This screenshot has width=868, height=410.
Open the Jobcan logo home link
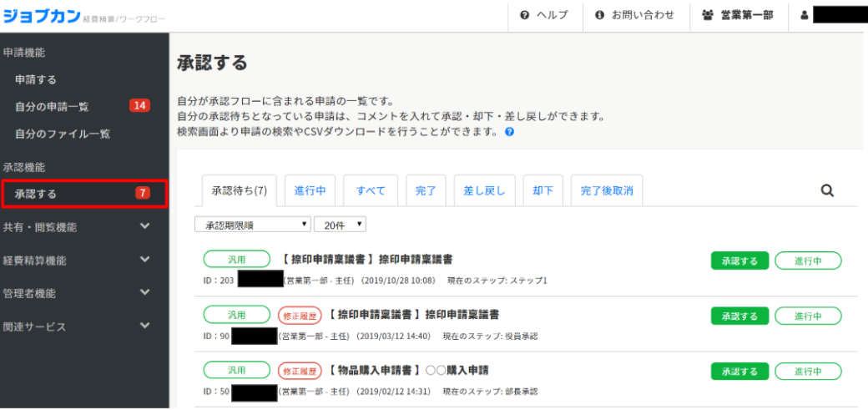[42, 16]
